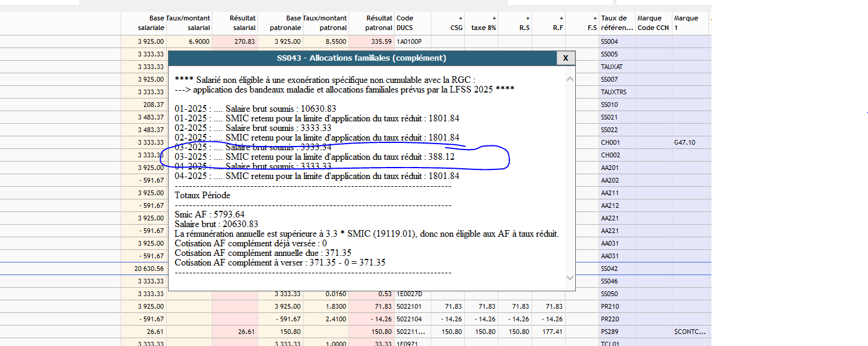Image resolution: width=868 pixels, height=346 pixels.
Task: Click the 1.8300 patronal rate cell
Action: (x=326, y=306)
